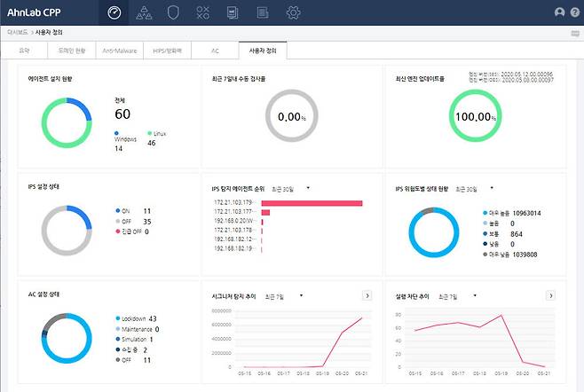Image resolution: width=584 pixels, height=392 pixels.
Task: Switch to the 도메인 현황 tab
Action: tap(72, 51)
